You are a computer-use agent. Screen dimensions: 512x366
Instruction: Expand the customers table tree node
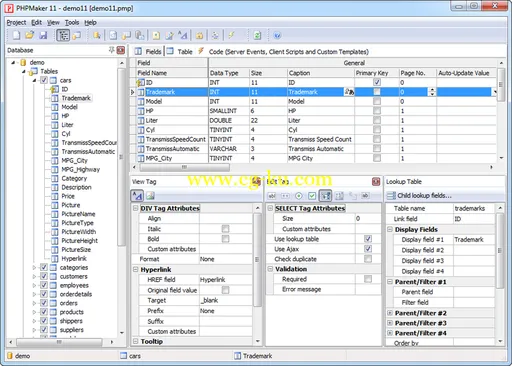point(34,276)
